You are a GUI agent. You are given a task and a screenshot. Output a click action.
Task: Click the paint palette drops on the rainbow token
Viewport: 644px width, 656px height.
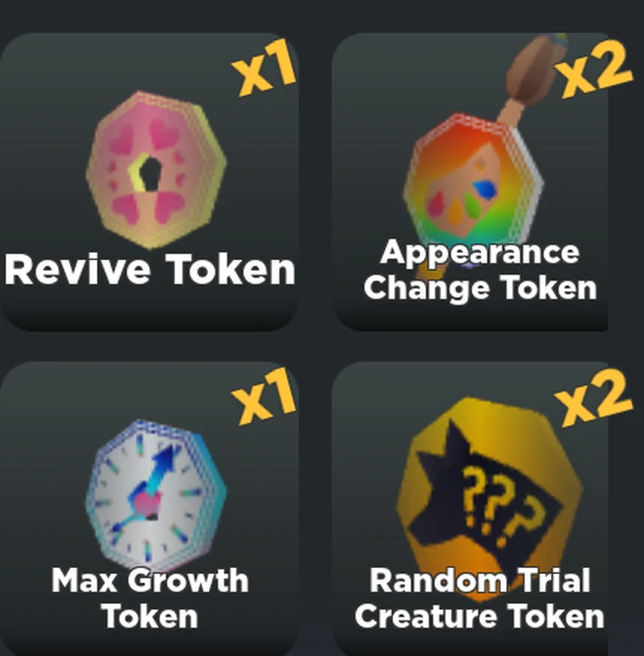coord(462,200)
